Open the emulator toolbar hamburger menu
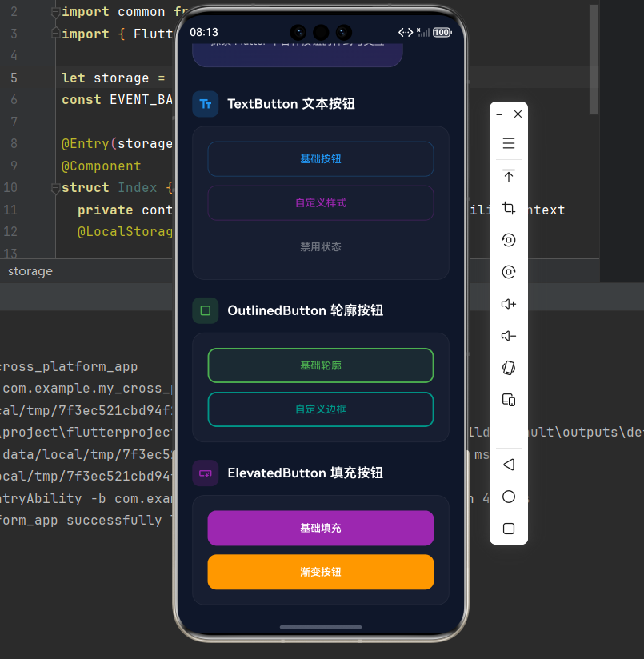 (x=509, y=143)
